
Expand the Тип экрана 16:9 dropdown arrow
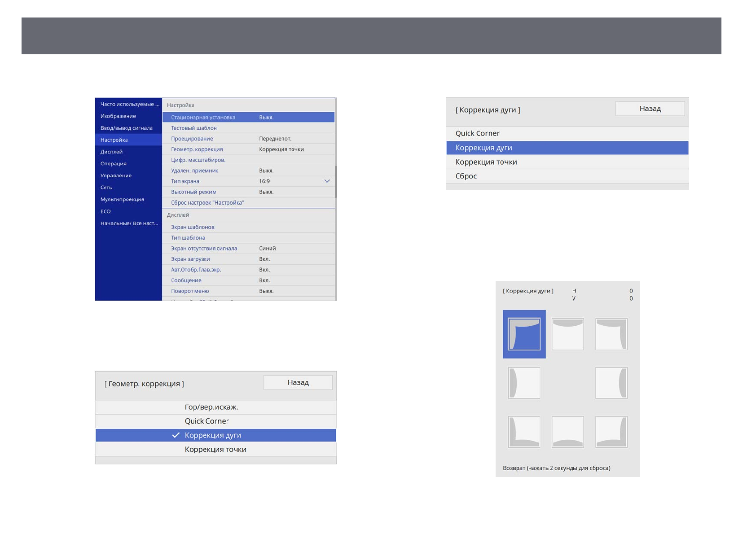327,181
